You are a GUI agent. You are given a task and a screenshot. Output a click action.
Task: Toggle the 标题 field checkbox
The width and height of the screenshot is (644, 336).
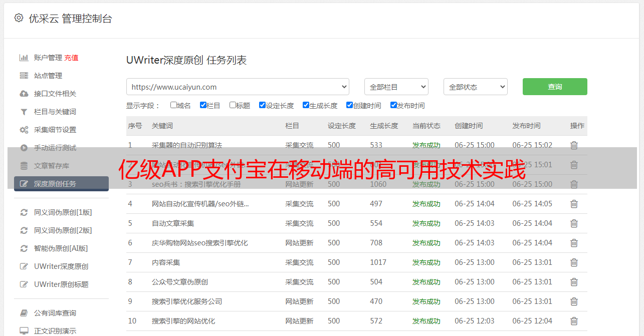(x=233, y=105)
